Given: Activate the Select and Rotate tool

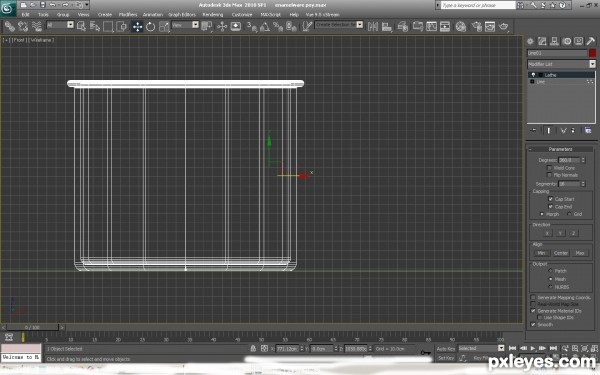Looking at the screenshot, I should [150, 26].
